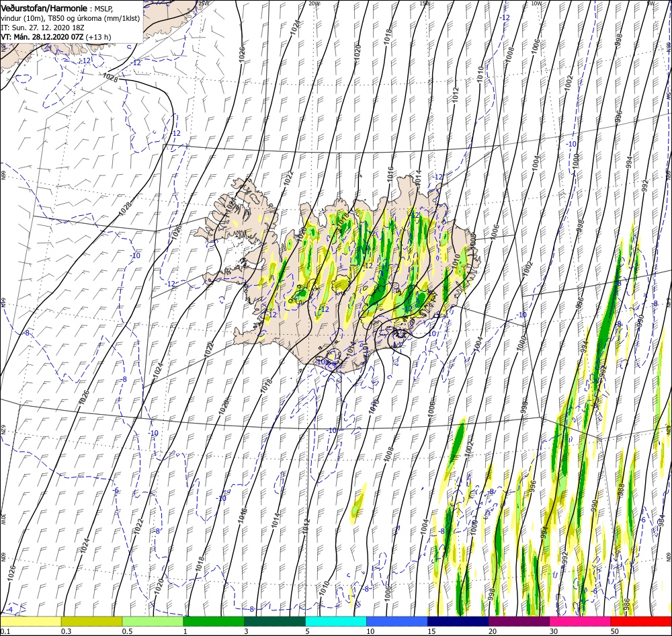672x636 pixels.
Task: Pick the cyan 5–10 legend swatch
Action: pyautogui.click(x=336, y=621)
